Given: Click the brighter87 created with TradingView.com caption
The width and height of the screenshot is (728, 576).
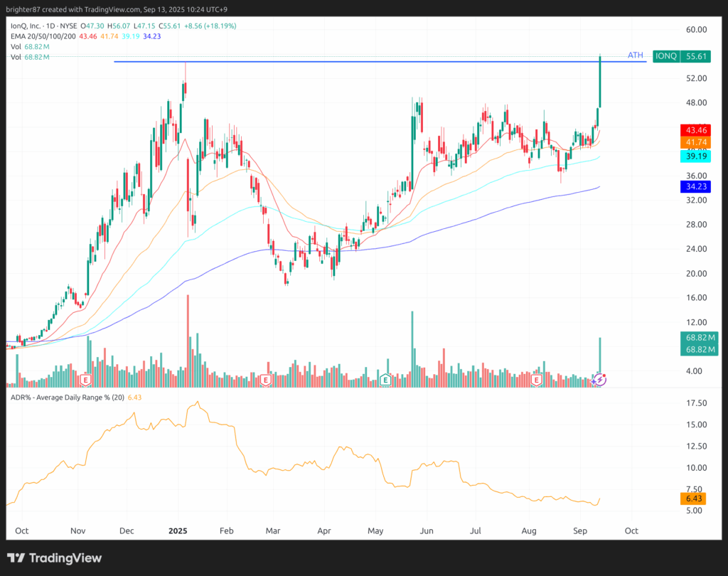Looking at the screenshot, I should tap(117, 9).
